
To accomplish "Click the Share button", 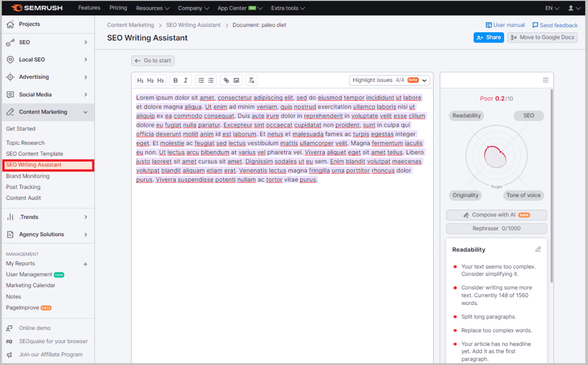I will pos(488,37).
